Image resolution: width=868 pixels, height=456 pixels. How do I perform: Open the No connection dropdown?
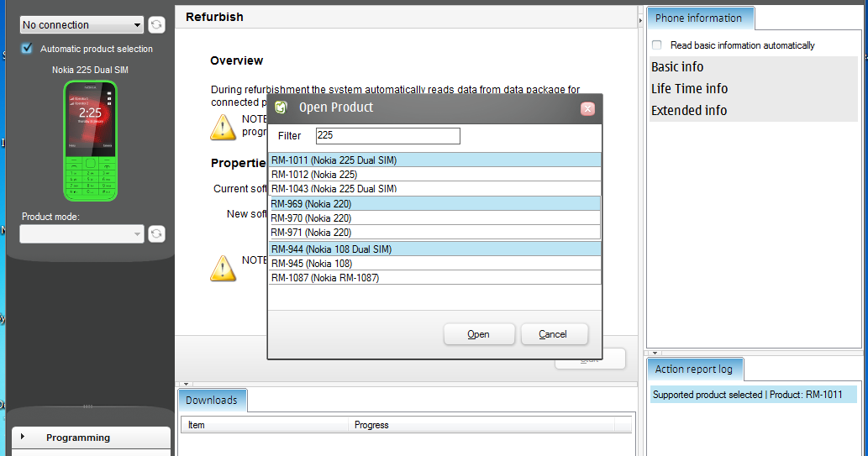pyautogui.click(x=82, y=25)
